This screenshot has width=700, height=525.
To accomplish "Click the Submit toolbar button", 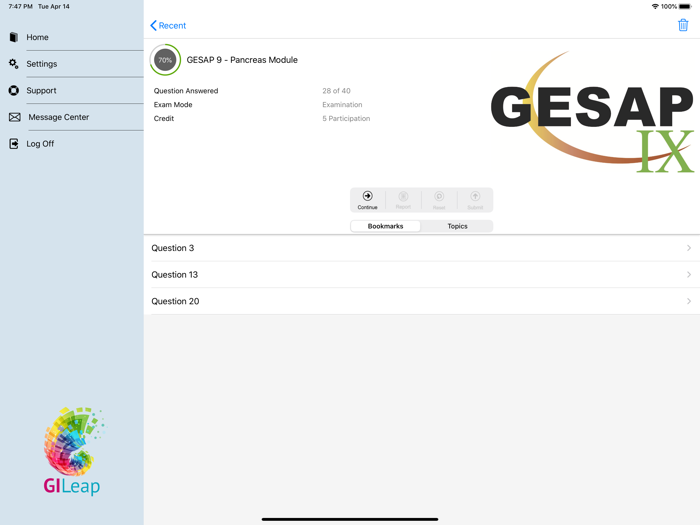I will tap(475, 200).
